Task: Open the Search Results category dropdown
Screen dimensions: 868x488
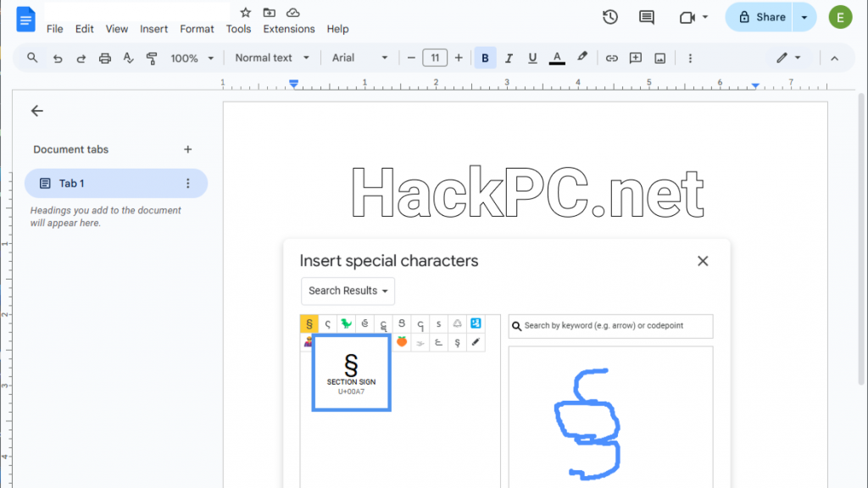Action: point(348,291)
